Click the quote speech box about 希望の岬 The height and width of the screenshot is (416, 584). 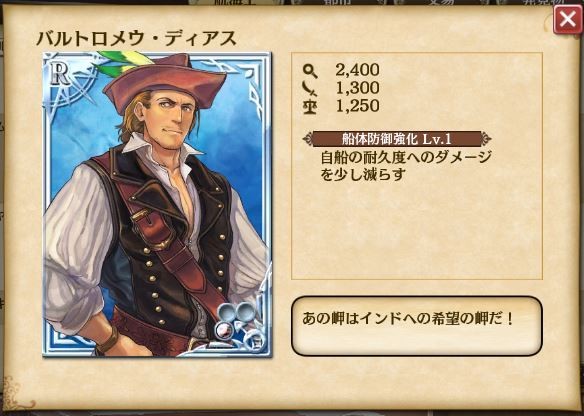(416, 326)
